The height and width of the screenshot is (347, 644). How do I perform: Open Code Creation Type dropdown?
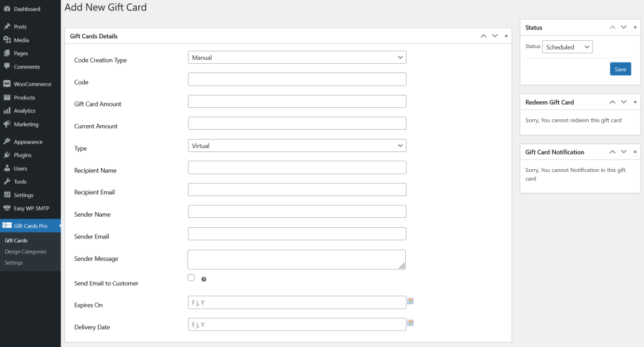(297, 57)
